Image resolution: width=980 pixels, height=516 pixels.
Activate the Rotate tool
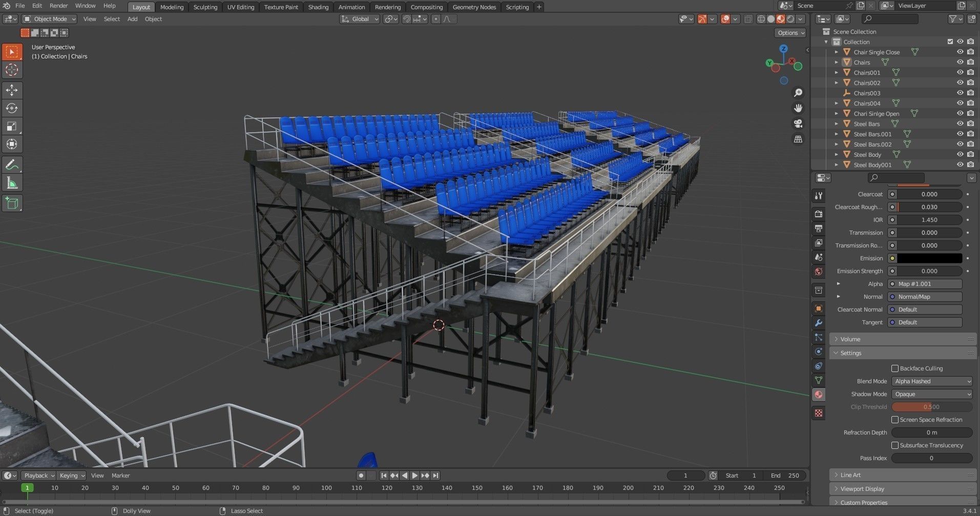(12, 108)
